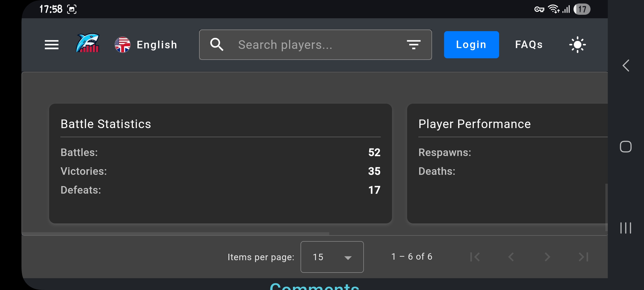644x290 pixels.
Task: Go to the first page of results
Action: coord(475,257)
